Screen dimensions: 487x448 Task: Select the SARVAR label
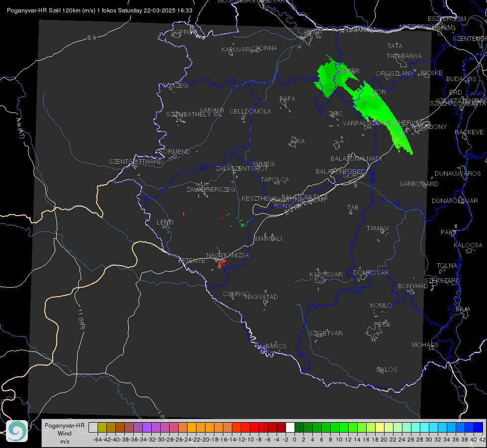pyautogui.click(x=212, y=111)
